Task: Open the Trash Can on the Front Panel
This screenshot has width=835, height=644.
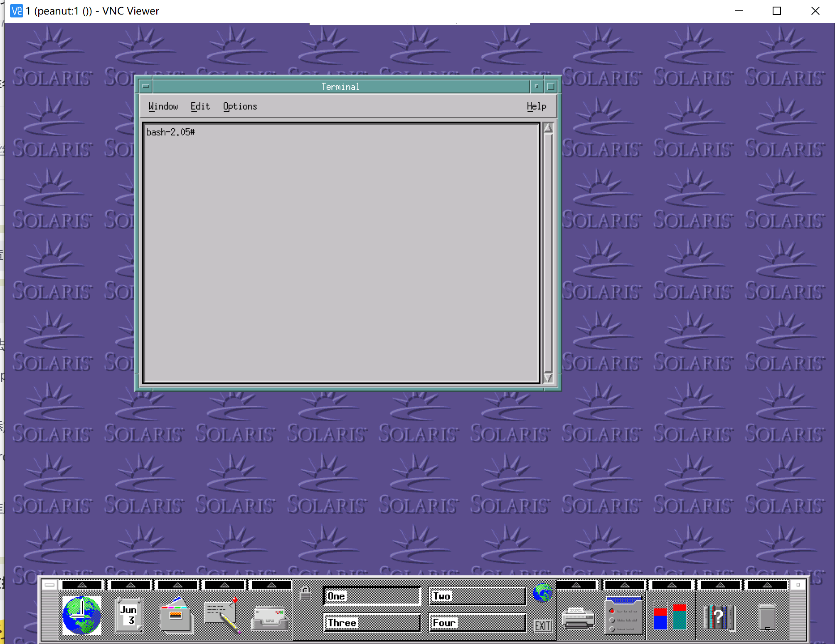Action: [x=766, y=618]
